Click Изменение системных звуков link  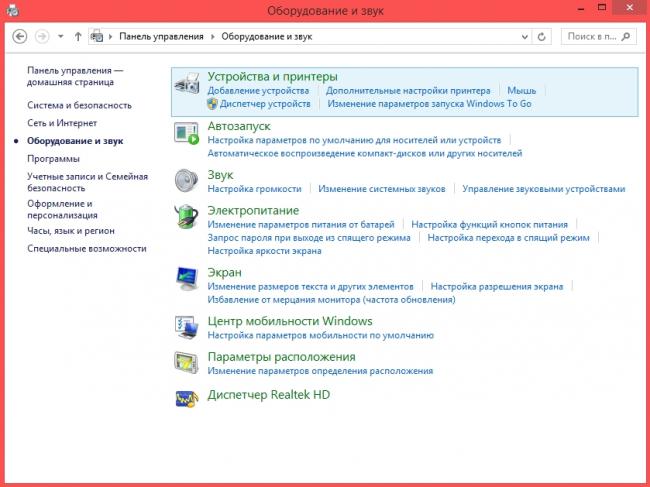click(382, 189)
